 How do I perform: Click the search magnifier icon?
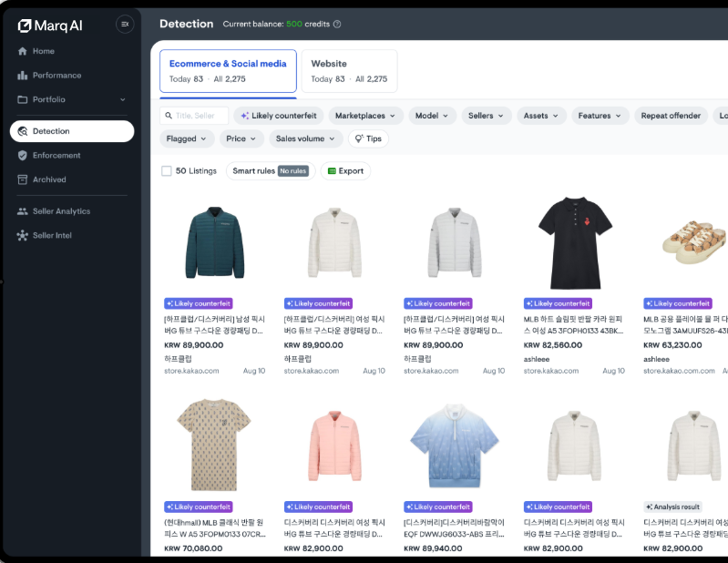point(169,116)
